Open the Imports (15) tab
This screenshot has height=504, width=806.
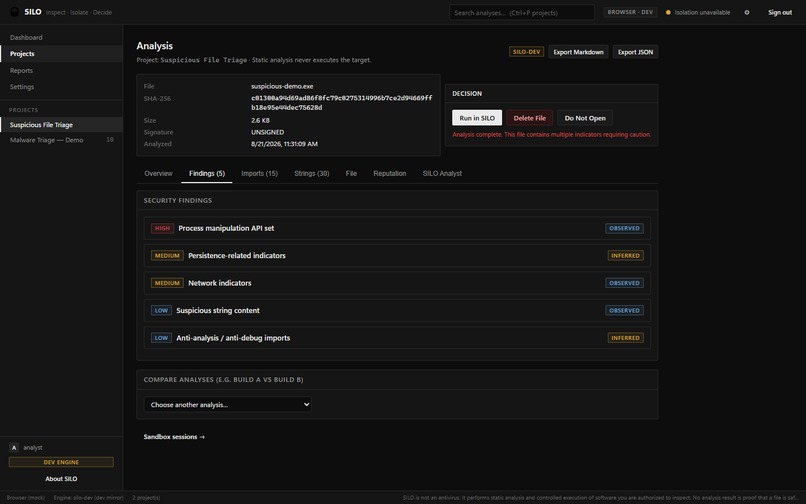coord(260,173)
